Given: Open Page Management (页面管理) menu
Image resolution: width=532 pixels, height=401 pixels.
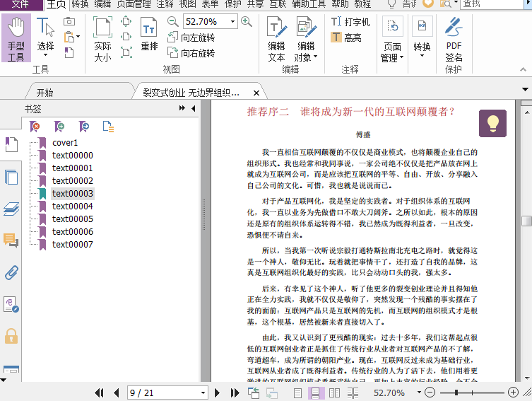Looking at the screenshot, I should (393, 40).
